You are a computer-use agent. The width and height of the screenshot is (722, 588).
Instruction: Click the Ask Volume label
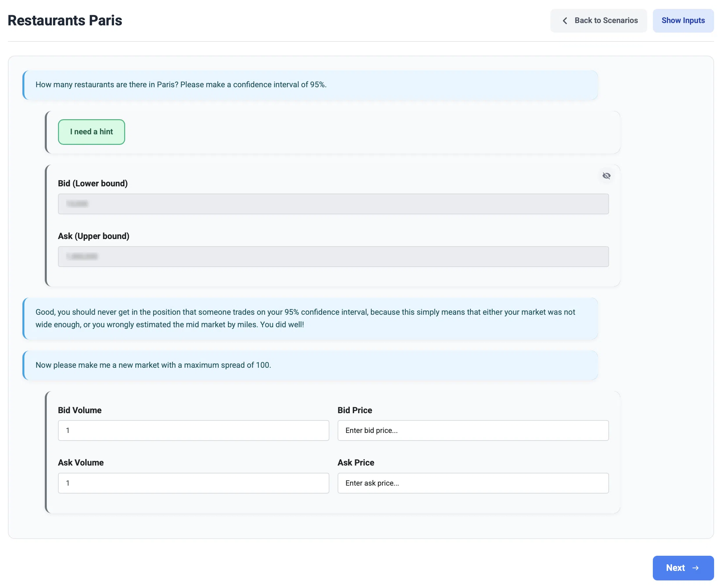click(81, 462)
